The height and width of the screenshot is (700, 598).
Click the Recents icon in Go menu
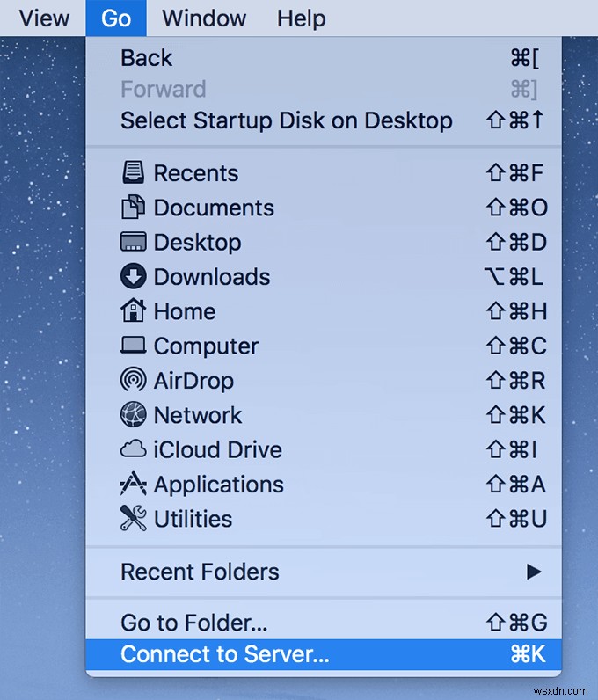point(133,173)
